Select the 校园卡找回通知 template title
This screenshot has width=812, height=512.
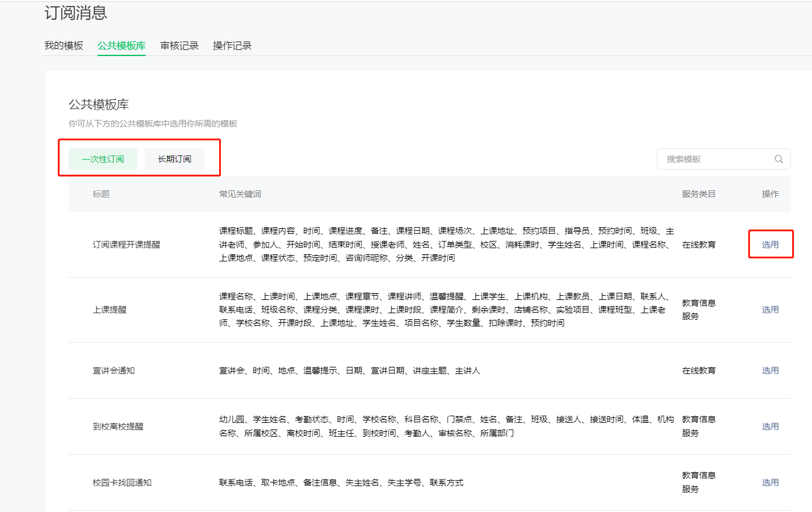(122, 482)
